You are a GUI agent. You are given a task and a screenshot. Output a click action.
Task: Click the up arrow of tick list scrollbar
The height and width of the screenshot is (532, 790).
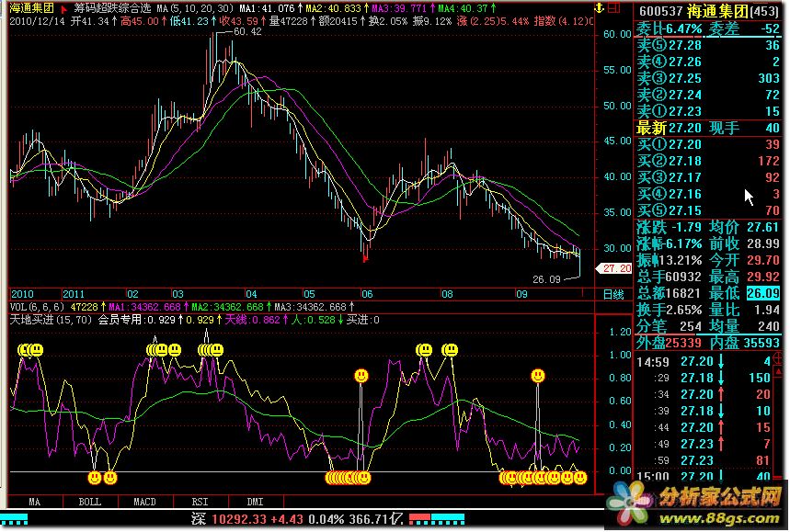pos(778,371)
